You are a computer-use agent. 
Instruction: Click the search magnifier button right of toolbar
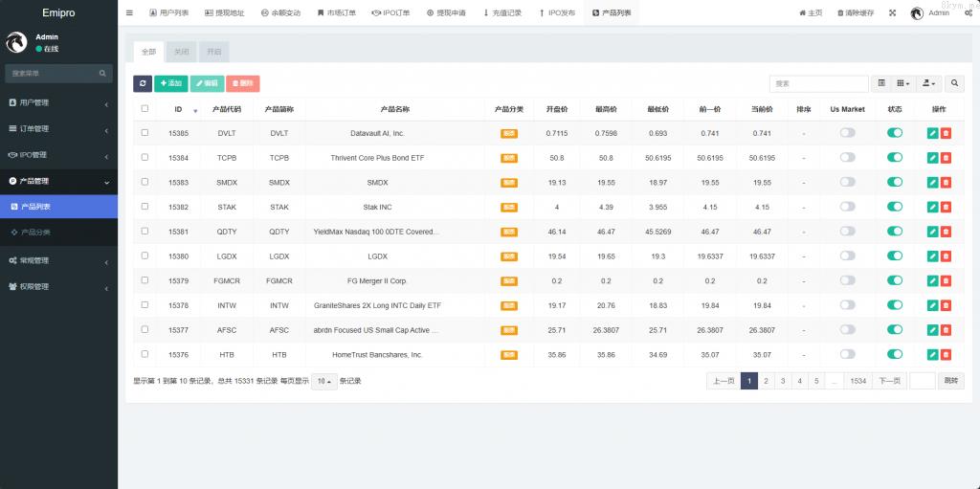pos(954,84)
